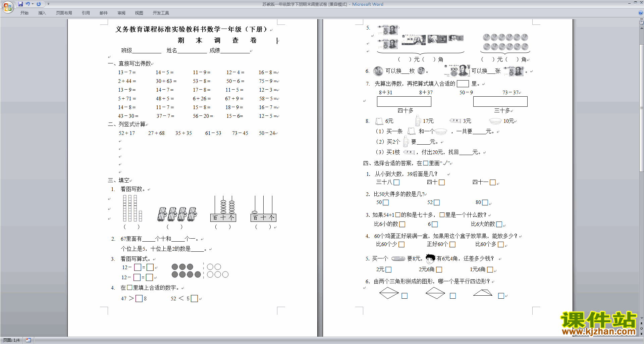This screenshot has height=344, width=644.
Task: Click the 四十多 answer box
Action: tap(404, 102)
